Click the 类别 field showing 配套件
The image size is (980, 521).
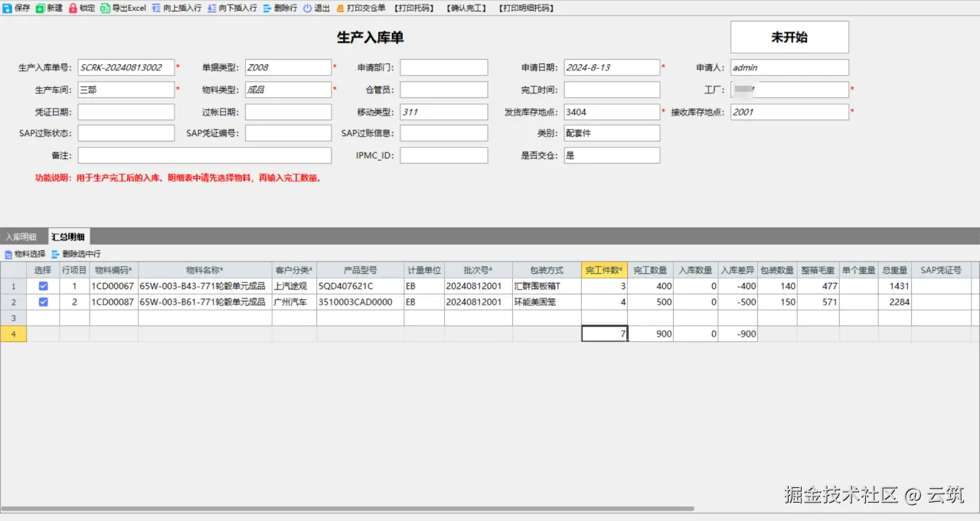pos(612,133)
